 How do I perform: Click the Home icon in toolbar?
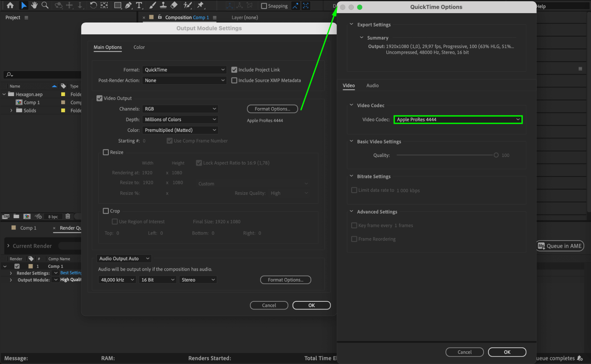pos(10,5)
